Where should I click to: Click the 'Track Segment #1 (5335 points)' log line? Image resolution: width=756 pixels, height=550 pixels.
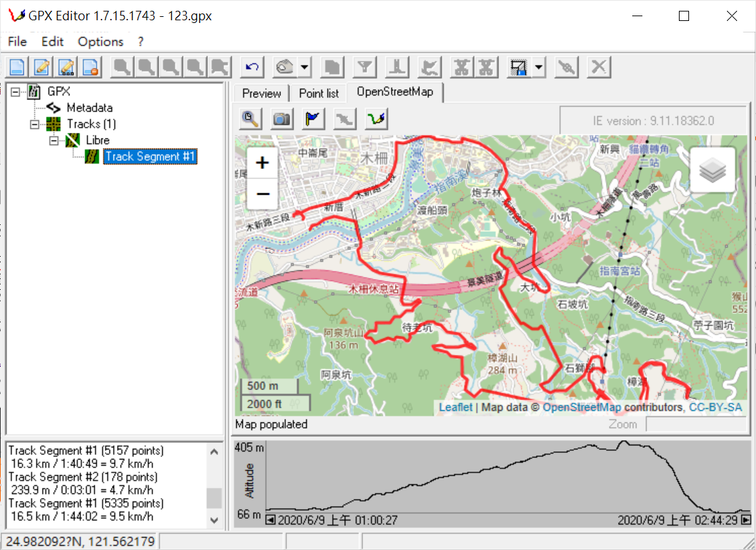86,503
